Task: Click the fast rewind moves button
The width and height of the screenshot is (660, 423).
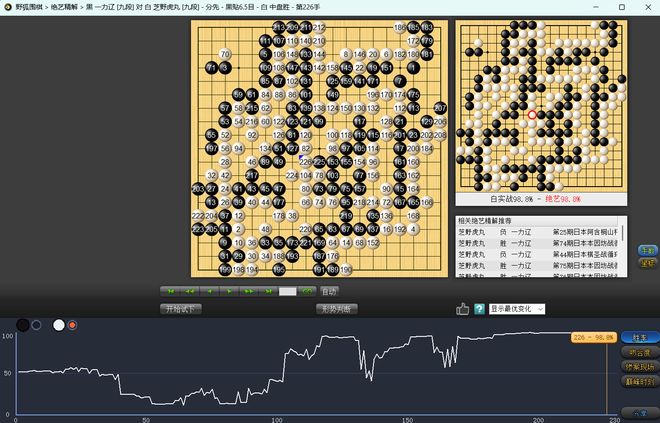Action: click(x=190, y=291)
